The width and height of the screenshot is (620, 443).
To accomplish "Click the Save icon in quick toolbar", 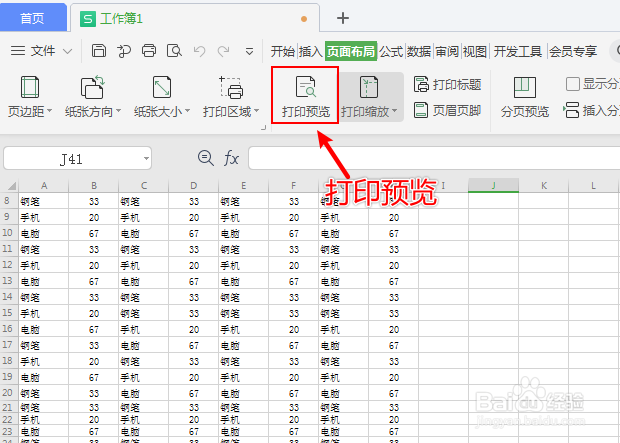I will click(x=99, y=51).
